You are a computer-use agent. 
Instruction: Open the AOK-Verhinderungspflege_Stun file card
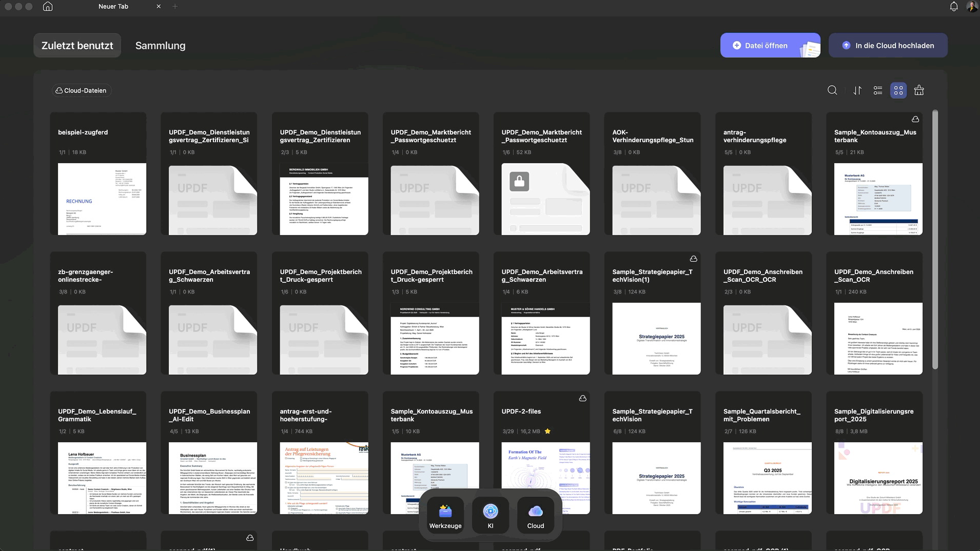point(653,174)
